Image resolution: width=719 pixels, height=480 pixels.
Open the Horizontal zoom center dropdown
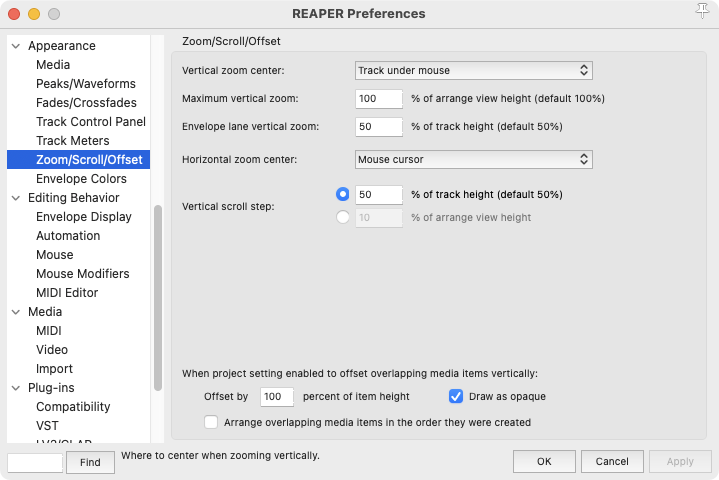coord(474,160)
